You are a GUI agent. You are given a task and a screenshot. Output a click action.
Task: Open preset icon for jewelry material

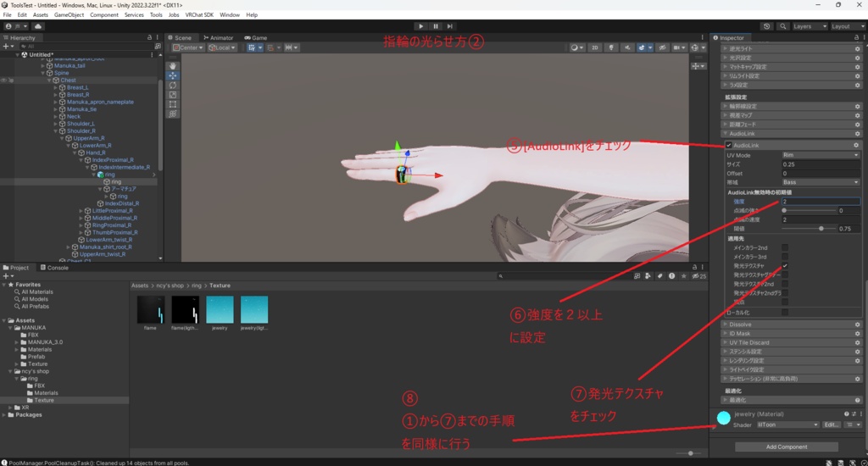pos(854,414)
